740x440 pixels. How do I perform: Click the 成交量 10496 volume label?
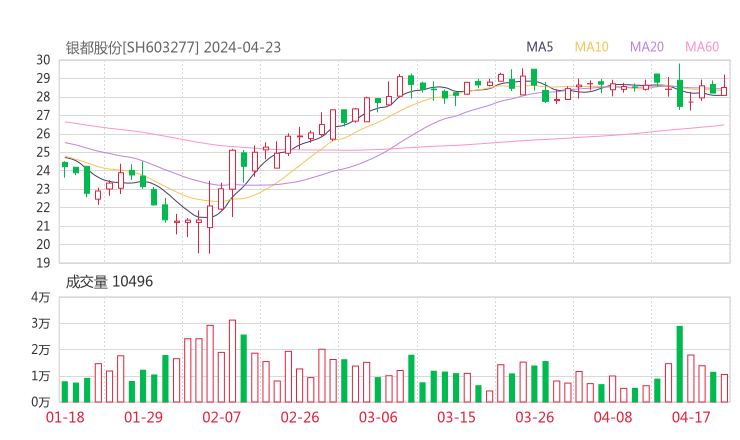point(109,282)
